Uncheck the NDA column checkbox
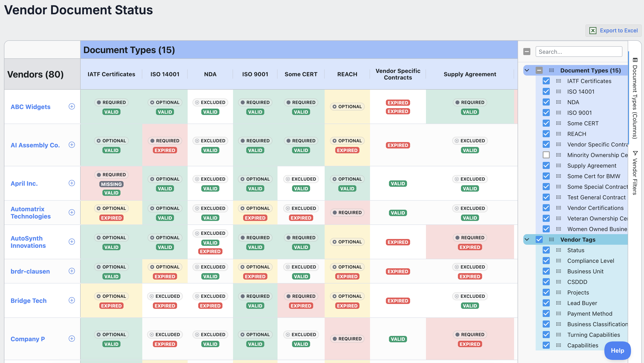This screenshot has height=363, width=644. point(546,102)
